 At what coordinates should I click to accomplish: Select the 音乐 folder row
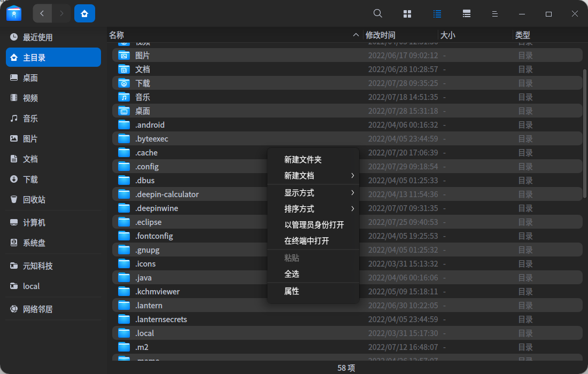[347, 97]
